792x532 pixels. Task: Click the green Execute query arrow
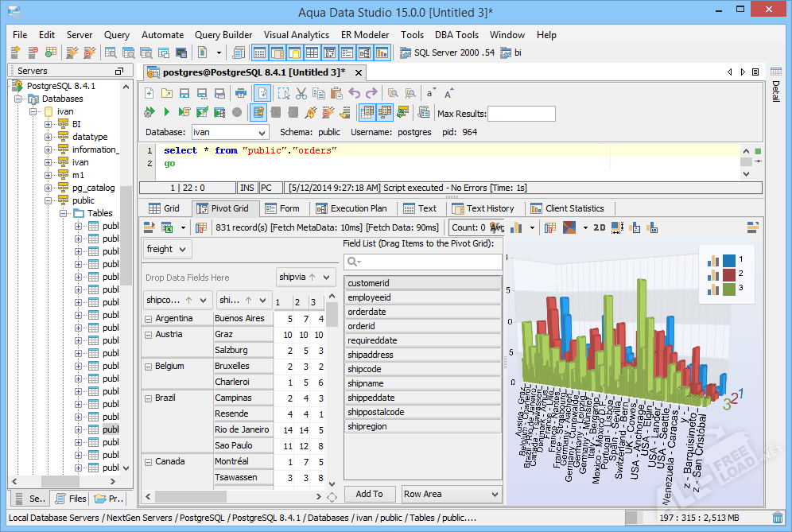click(x=167, y=112)
